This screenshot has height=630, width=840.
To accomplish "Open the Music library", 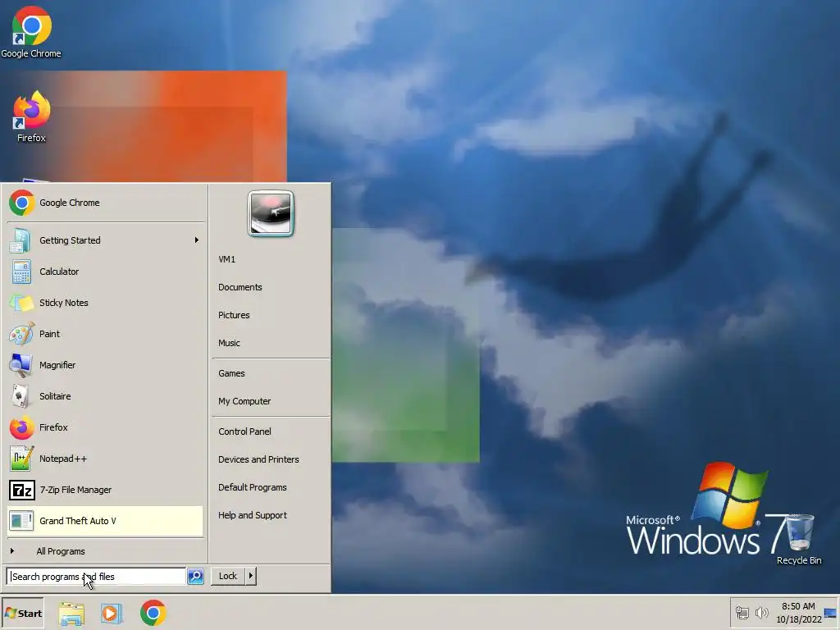I will pyautogui.click(x=229, y=343).
